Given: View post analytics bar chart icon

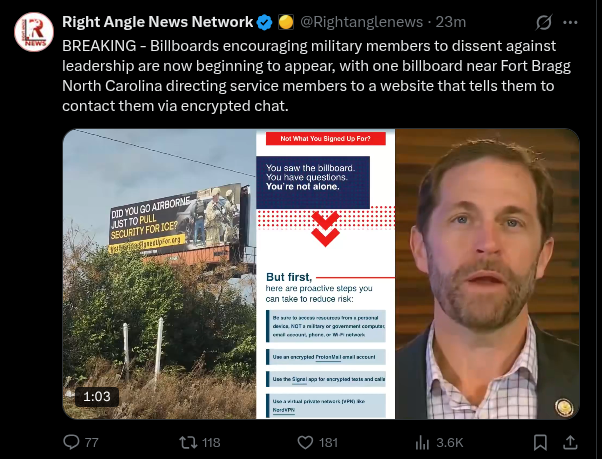Looking at the screenshot, I should (x=422, y=442).
